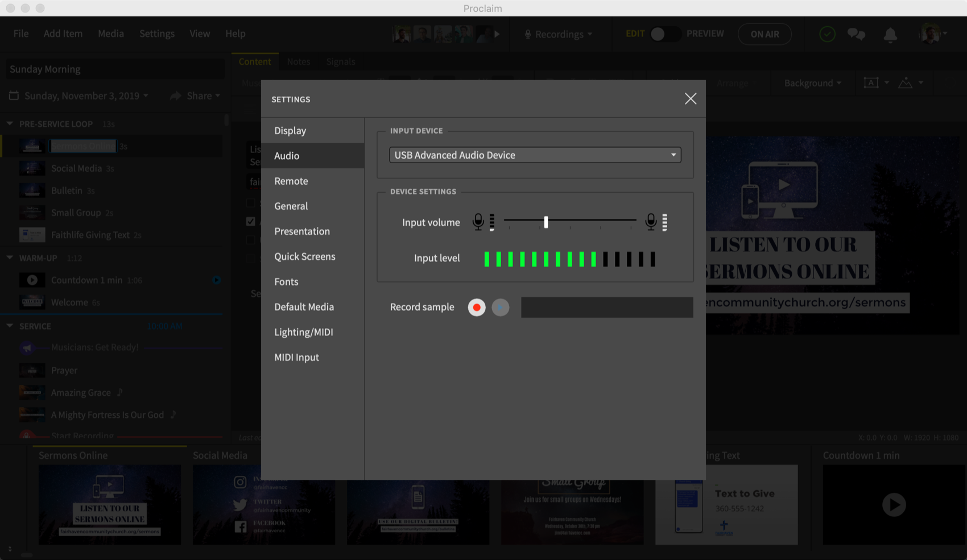Collapse the PRE-SERVICE LOOP section

coord(10,123)
